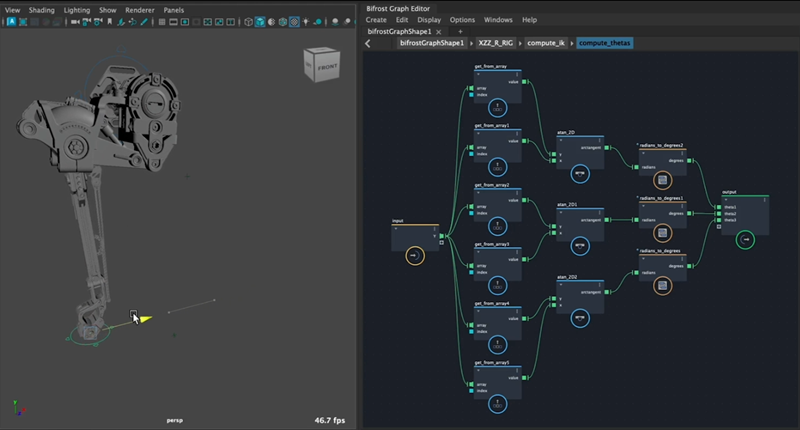Viewport: 800px width, 430px height.
Task: Select the bifrostGraphShape1 tab
Action: [399, 32]
